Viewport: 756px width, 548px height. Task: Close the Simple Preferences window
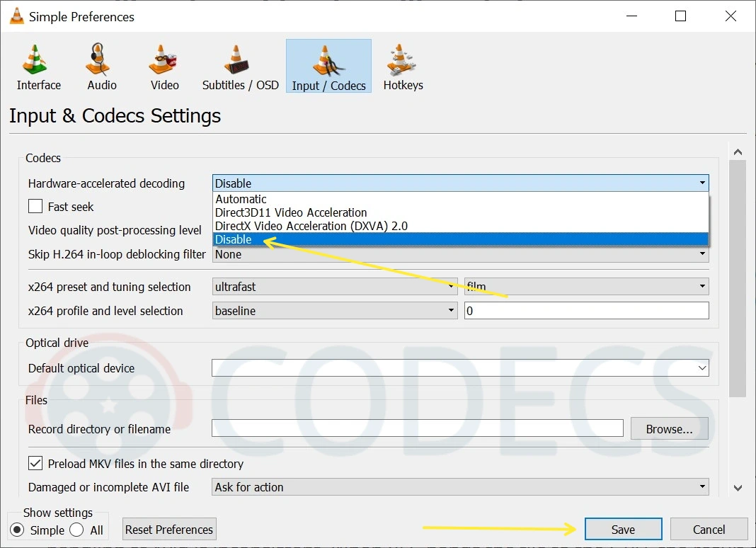[x=731, y=16]
